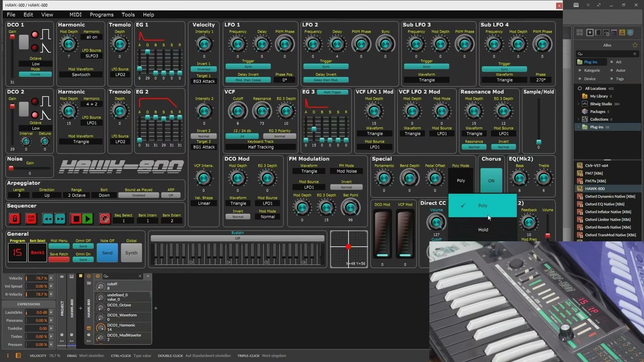Open the Help menu

[x=148, y=15]
